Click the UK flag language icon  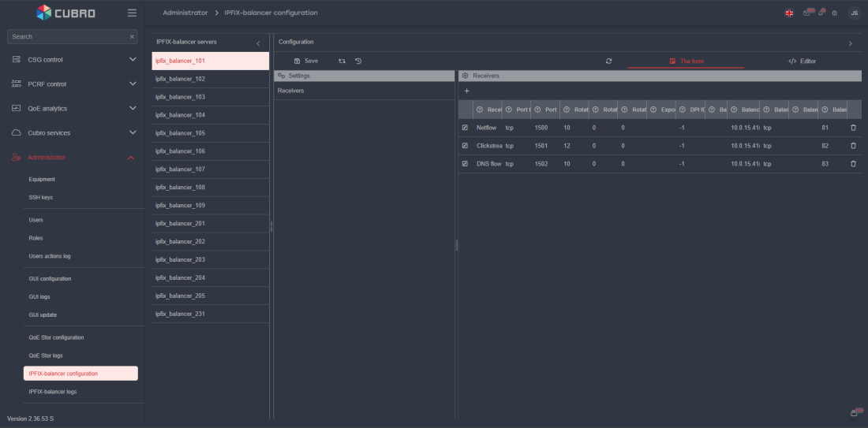(x=789, y=13)
